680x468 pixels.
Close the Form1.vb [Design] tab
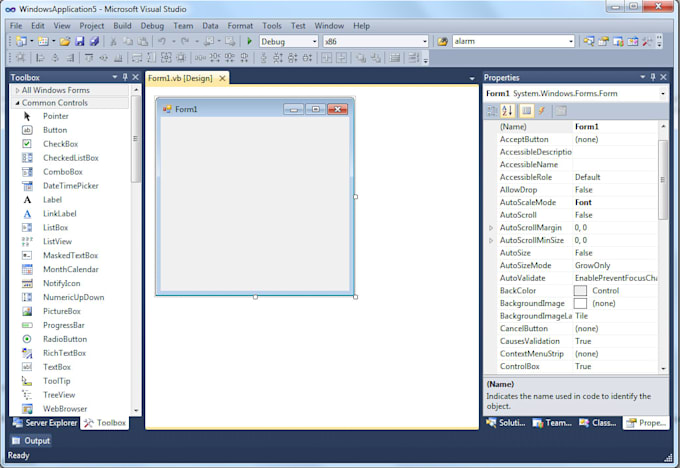pyautogui.click(x=222, y=78)
